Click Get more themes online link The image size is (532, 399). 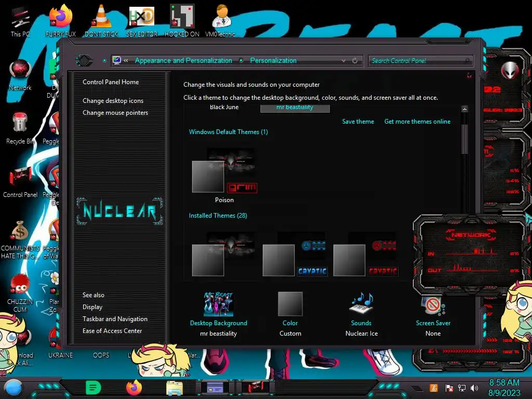417,122
